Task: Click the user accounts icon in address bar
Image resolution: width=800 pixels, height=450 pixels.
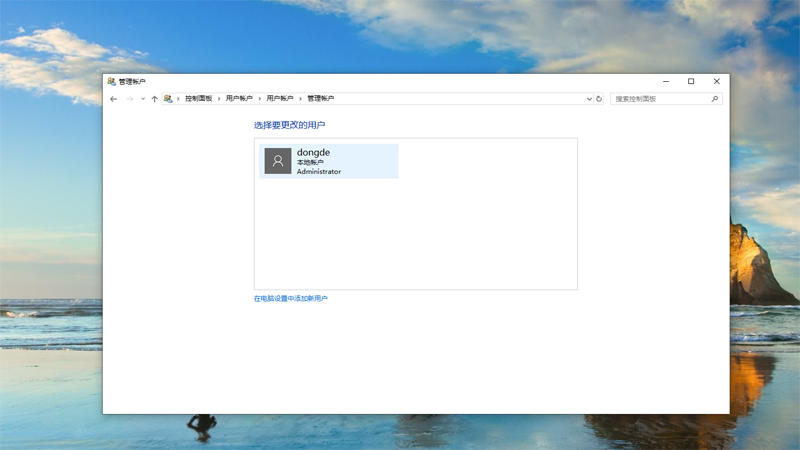Action: click(x=168, y=99)
